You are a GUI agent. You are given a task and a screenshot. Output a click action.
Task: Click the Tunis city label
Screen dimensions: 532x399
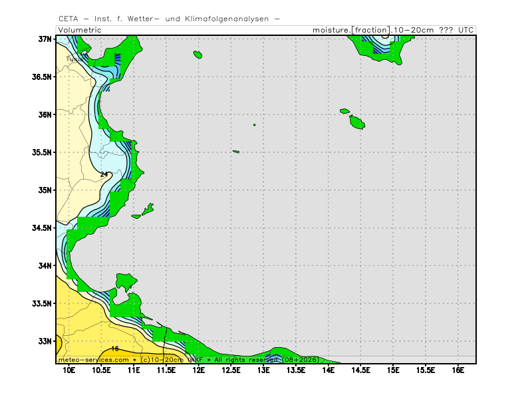coord(74,59)
